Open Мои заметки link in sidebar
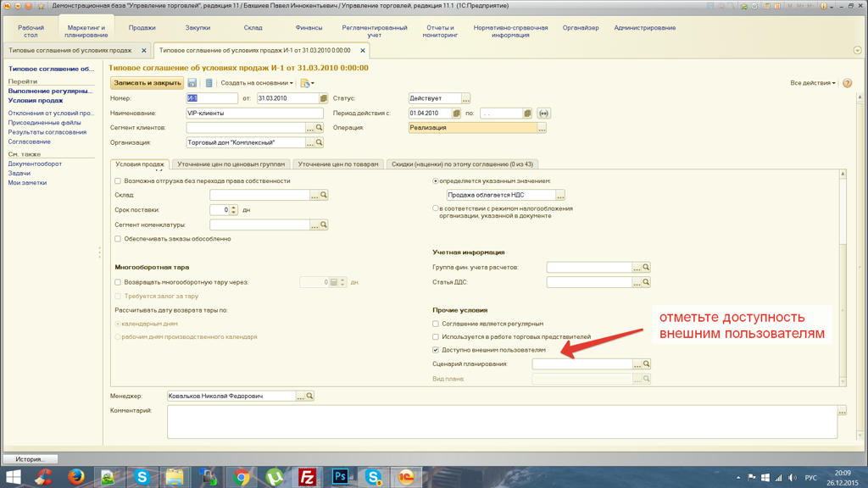This screenshot has width=868, height=488. pyautogui.click(x=27, y=183)
